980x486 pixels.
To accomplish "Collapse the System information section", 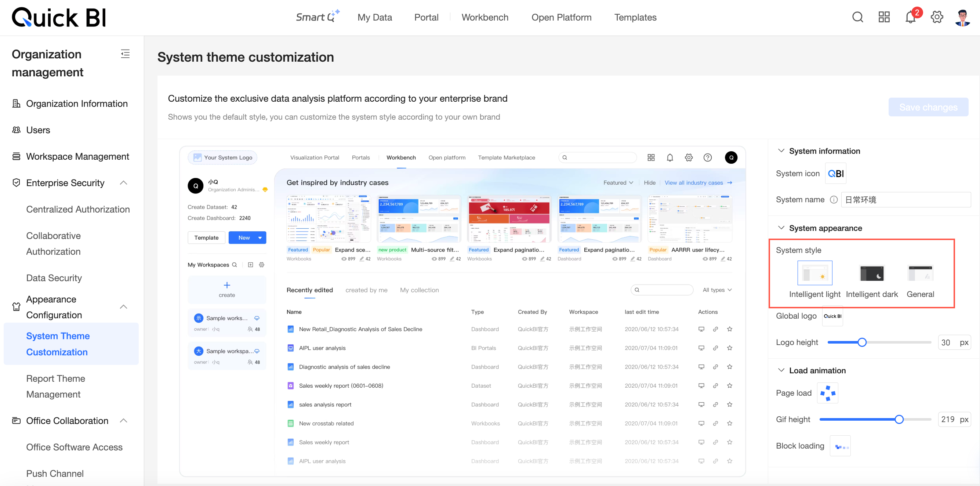I will tap(781, 151).
